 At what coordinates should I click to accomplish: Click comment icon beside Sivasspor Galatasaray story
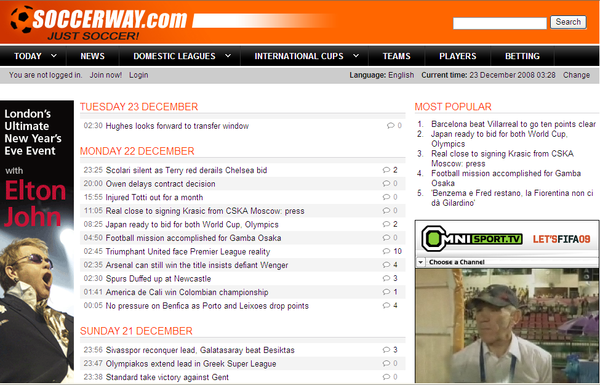[386, 350]
